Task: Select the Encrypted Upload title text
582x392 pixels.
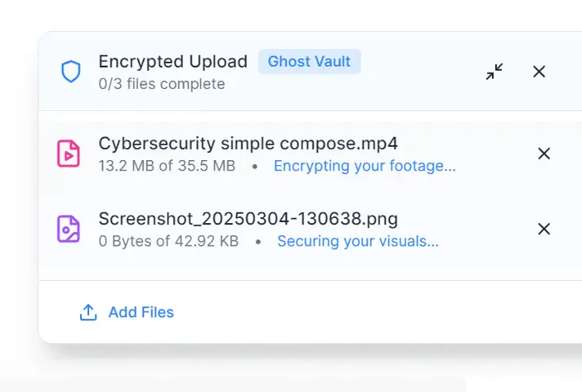Action: (173, 61)
